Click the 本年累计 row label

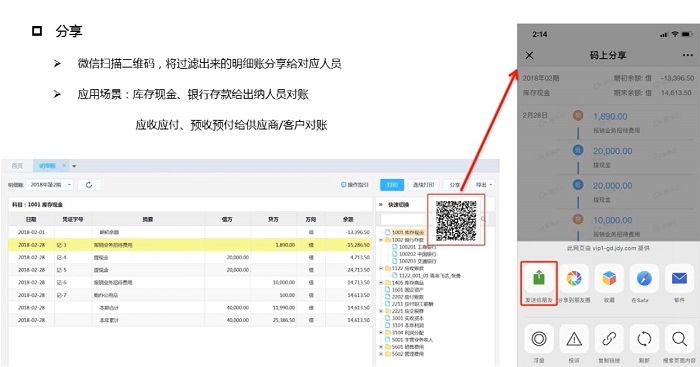coord(109,320)
